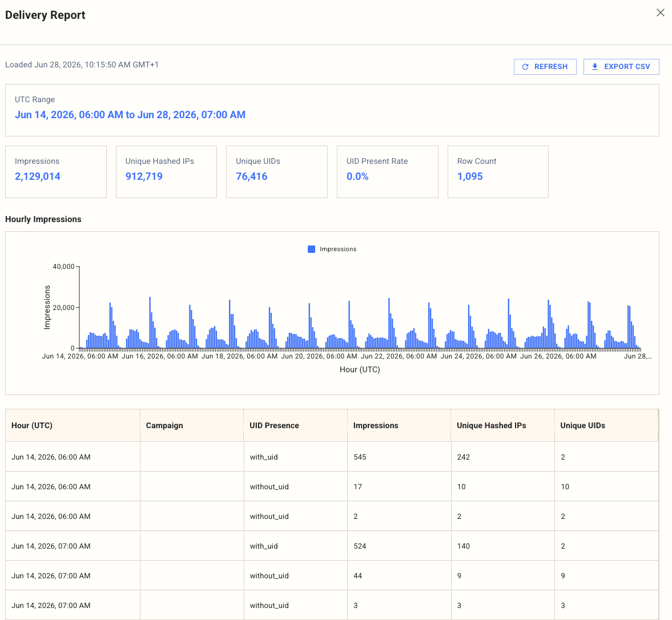This screenshot has width=672, height=620.
Task: Click the Jun 20, 2026, 06:00 AM axis label
Action: [x=319, y=356]
